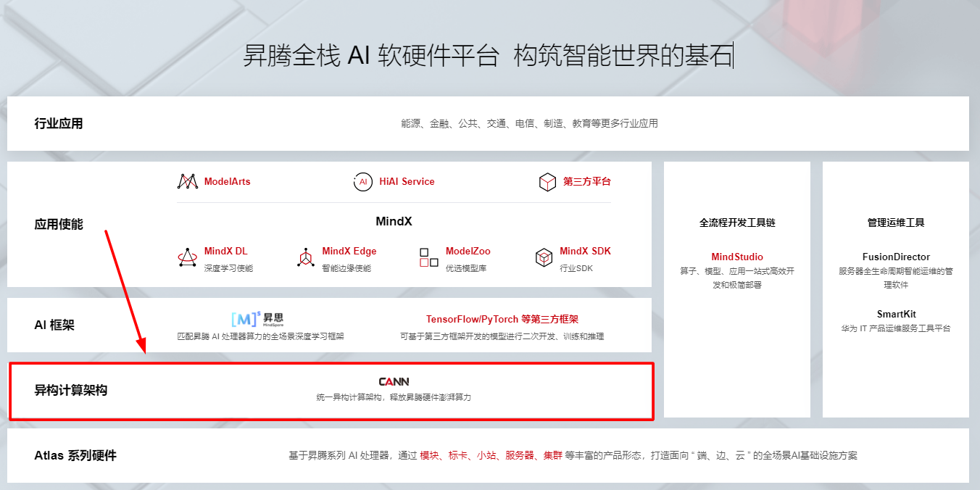The width and height of the screenshot is (980, 490).
Task: Click the MindX section heading
Action: 394,222
